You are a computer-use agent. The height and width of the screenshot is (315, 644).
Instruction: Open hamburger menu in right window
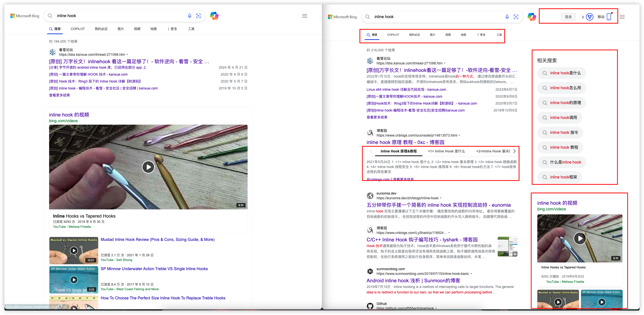pos(622,17)
